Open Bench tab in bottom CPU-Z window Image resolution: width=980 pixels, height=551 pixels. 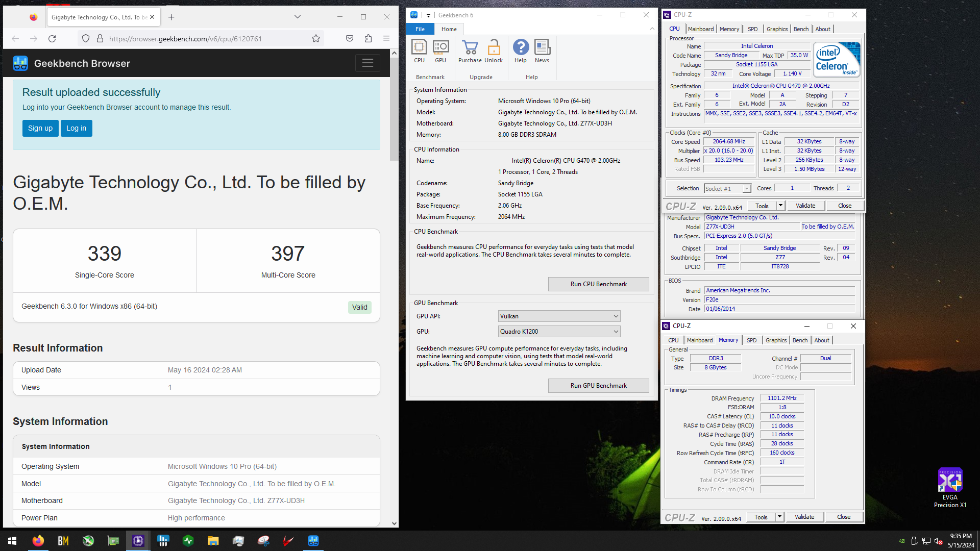(800, 340)
